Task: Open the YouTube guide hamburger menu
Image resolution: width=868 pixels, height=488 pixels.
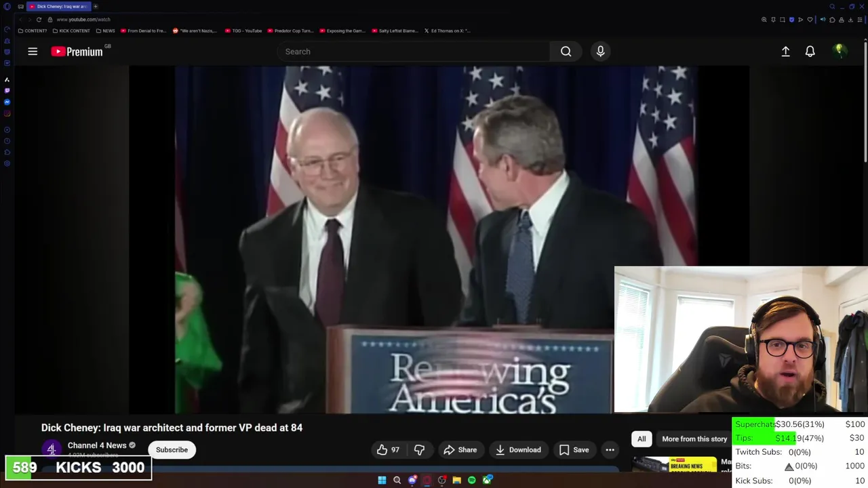Action: (33, 52)
